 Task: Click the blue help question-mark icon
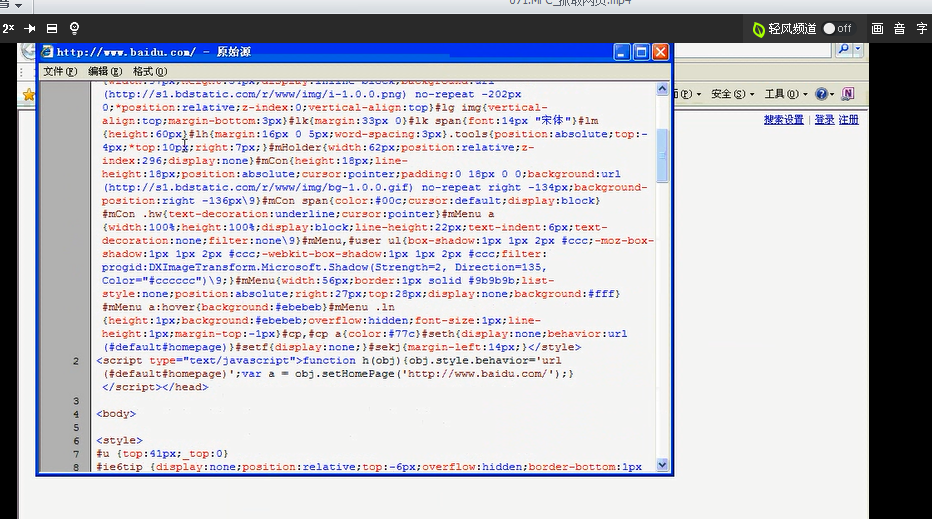click(x=821, y=94)
